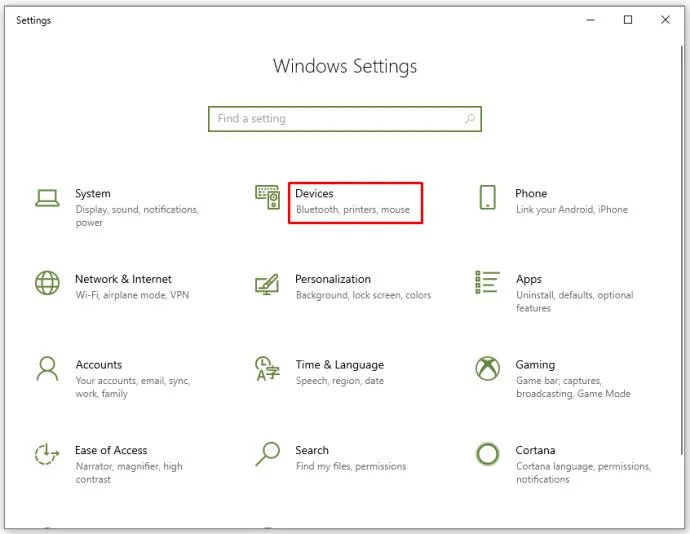Screen dimensions: 690x534
Task: Click the Phone icon
Action: [487, 197]
